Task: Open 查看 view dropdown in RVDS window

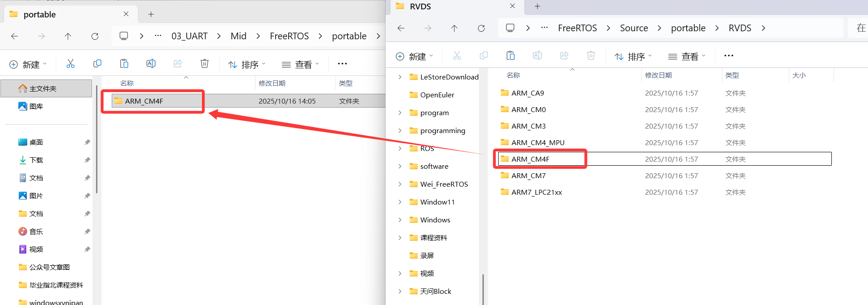Action: (687, 56)
